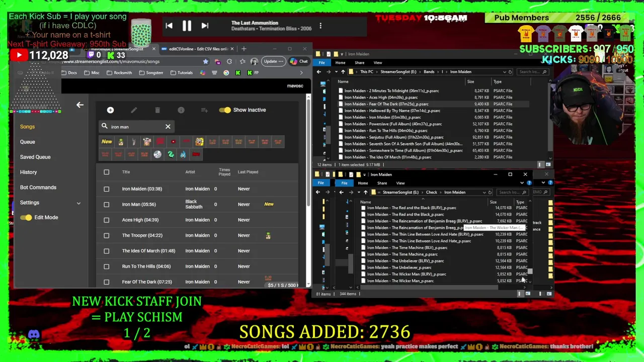The height and width of the screenshot is (362, 644).
Task: Go back with the songlist left arrow
Action: (79, 105)
